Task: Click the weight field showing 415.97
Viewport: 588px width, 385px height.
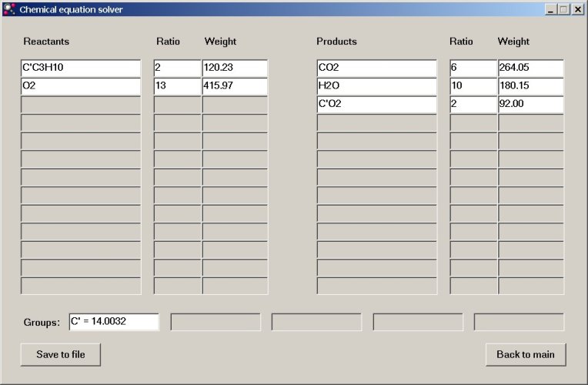Action: [x=235, y=85]
